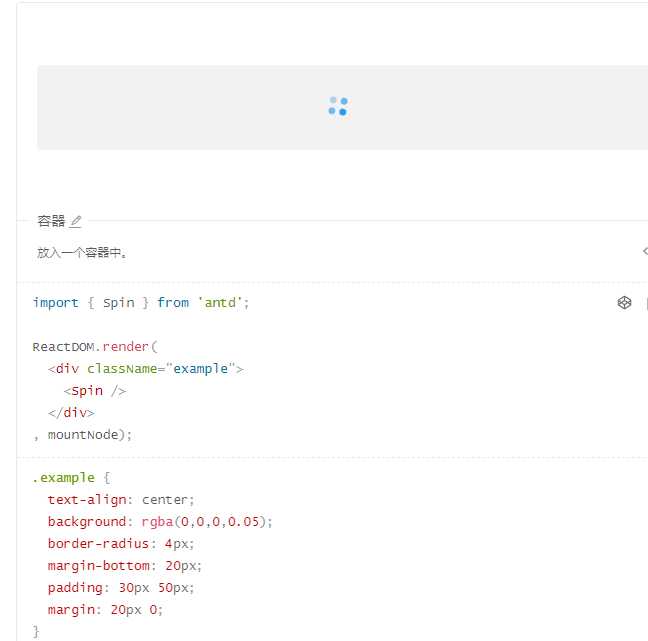Click the description text 放入一个容器中。
The image size is (648, 641).
coord(82,253)
